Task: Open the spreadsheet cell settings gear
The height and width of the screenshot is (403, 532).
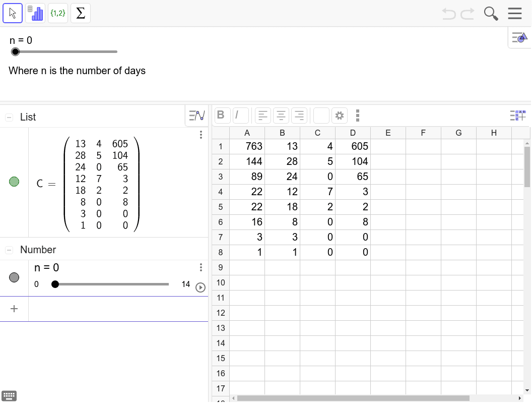Action: (340, 116)
